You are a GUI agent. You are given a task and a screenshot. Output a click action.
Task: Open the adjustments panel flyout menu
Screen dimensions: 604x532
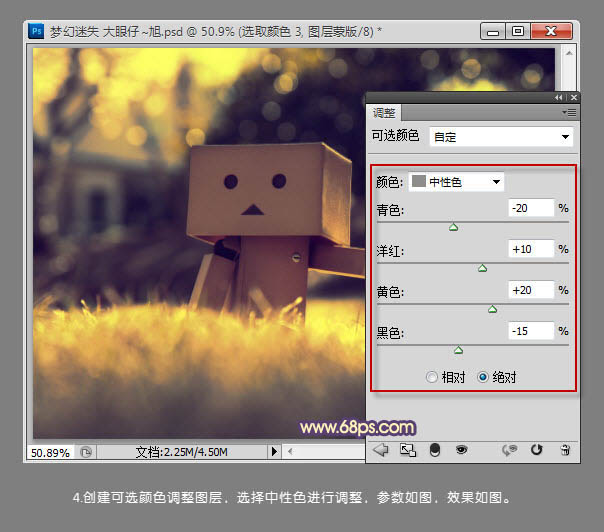(x=569, y=112)
